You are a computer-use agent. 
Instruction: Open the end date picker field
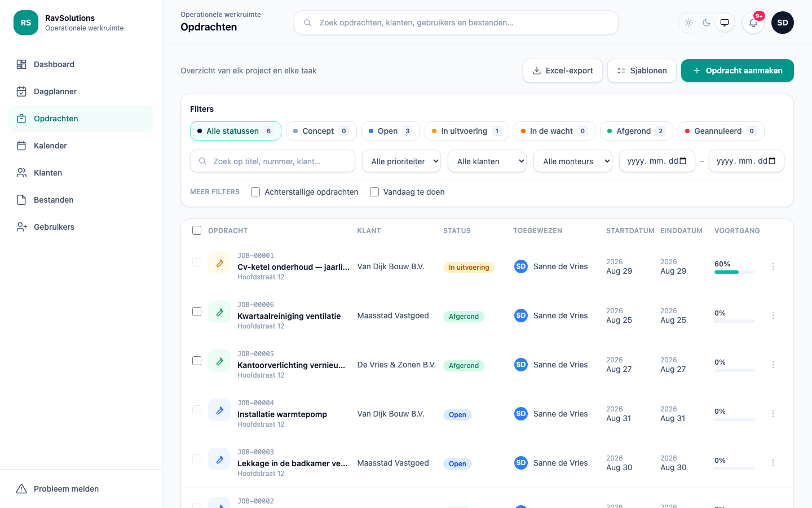[747, 161]
